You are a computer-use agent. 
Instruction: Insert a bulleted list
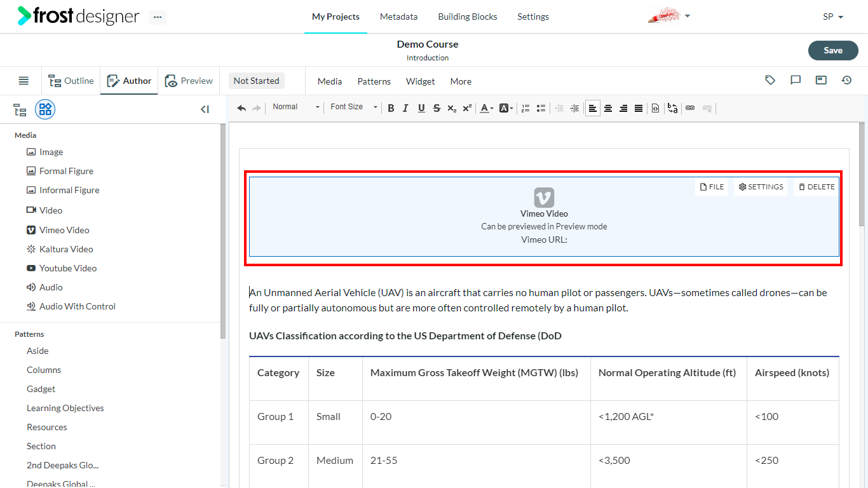541,108
